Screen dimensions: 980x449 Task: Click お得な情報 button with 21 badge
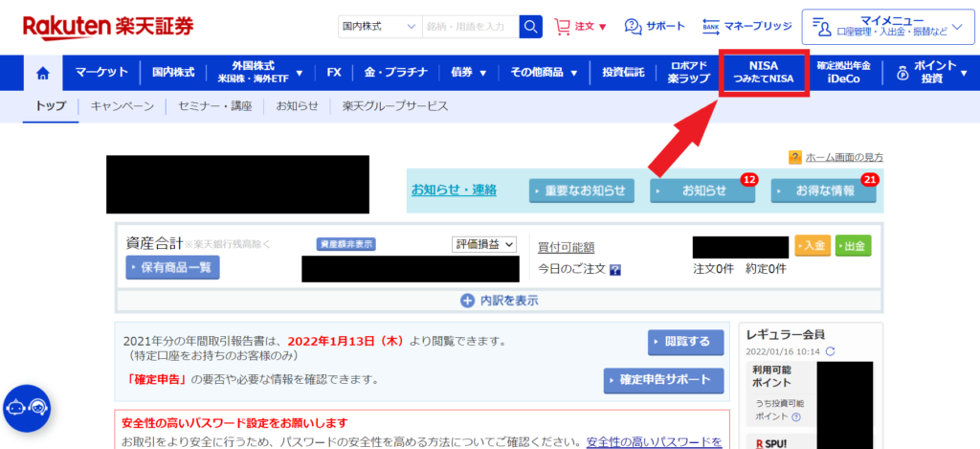[x=824, y=191]
